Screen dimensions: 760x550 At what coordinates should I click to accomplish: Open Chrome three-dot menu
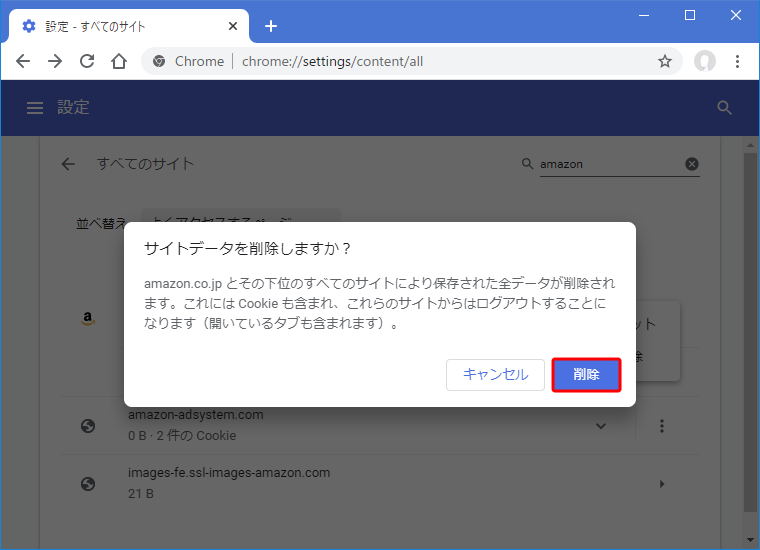(738, 61)
